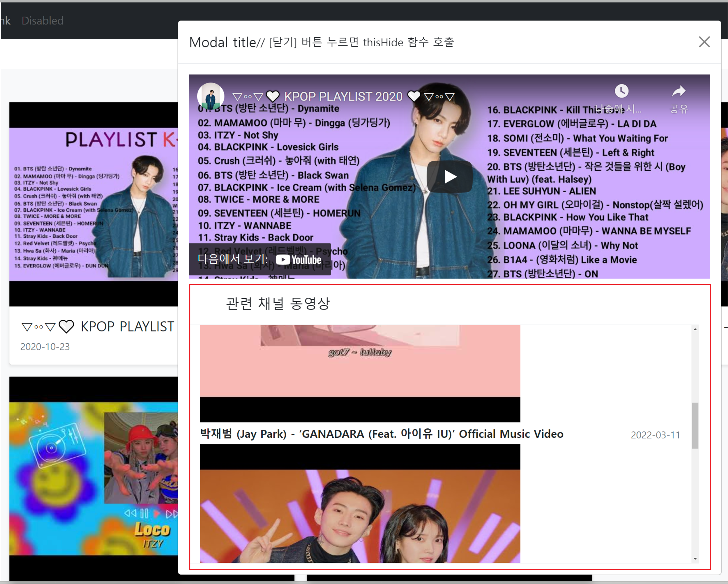Open the Jay Park and IU thumbnail
This screenshot has height=584, width=728.
360,504
